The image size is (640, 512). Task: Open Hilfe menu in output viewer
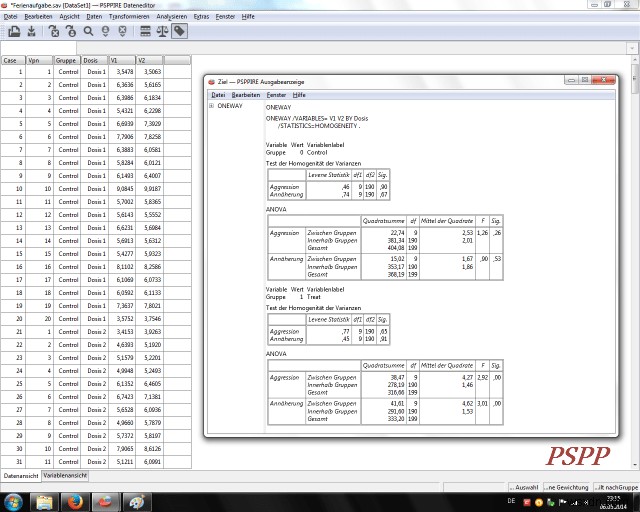coord(299,95)
